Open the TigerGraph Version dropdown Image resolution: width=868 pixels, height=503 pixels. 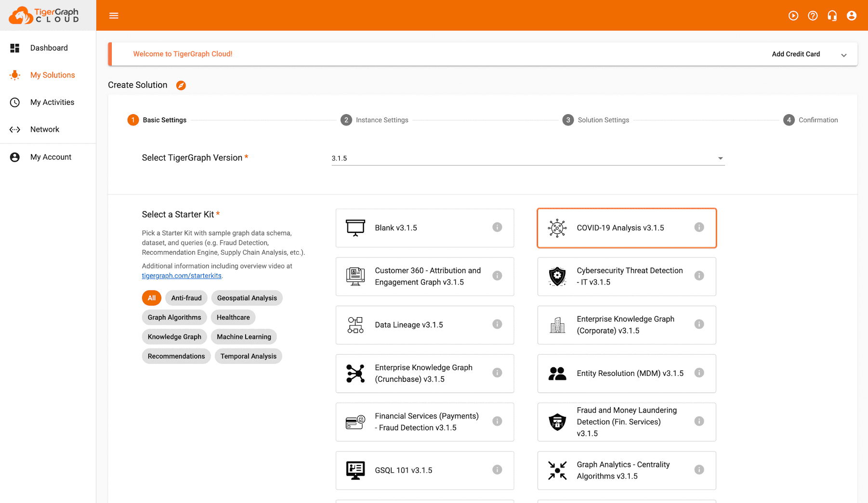pyautogui.click(x=527, y=158)
